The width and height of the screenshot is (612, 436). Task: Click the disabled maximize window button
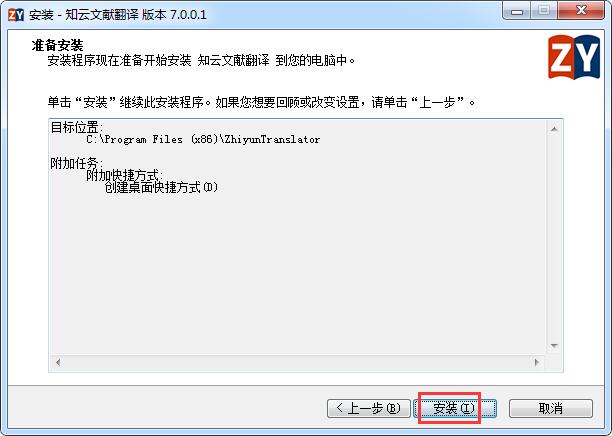coord(544,11)
